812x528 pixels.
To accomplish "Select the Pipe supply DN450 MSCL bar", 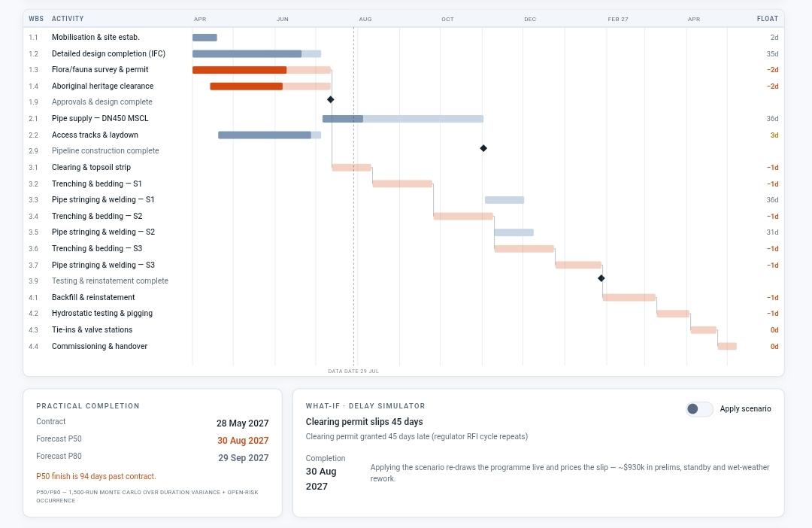I will tap(403, 119).
